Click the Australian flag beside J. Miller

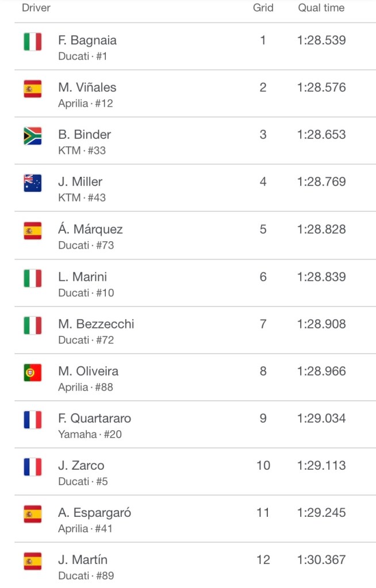click(x=33, y=183)
